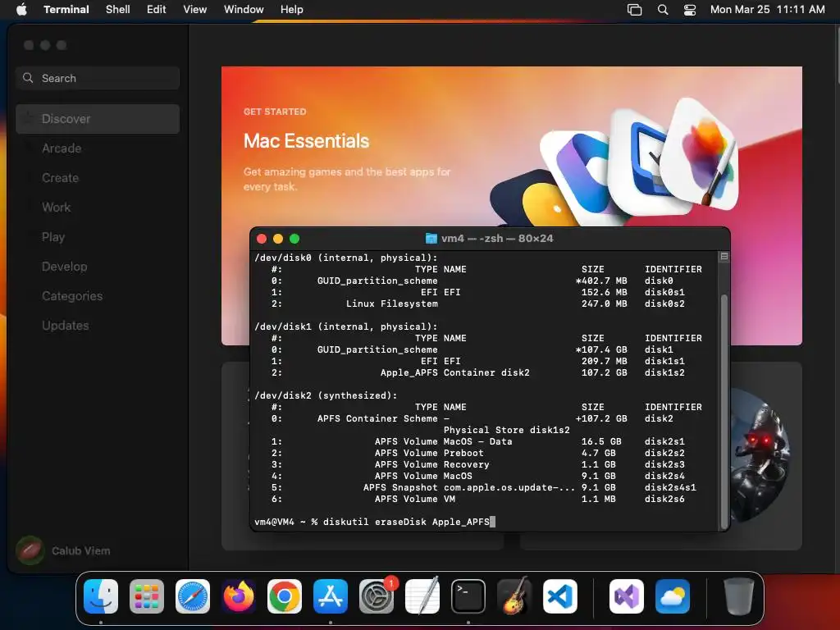Select Categories in App Store sidebar

98,295
